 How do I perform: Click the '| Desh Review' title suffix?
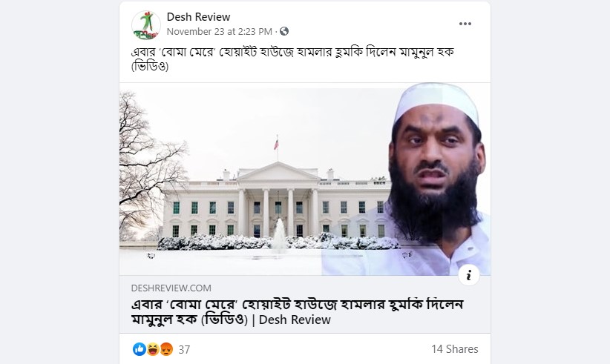291,320
